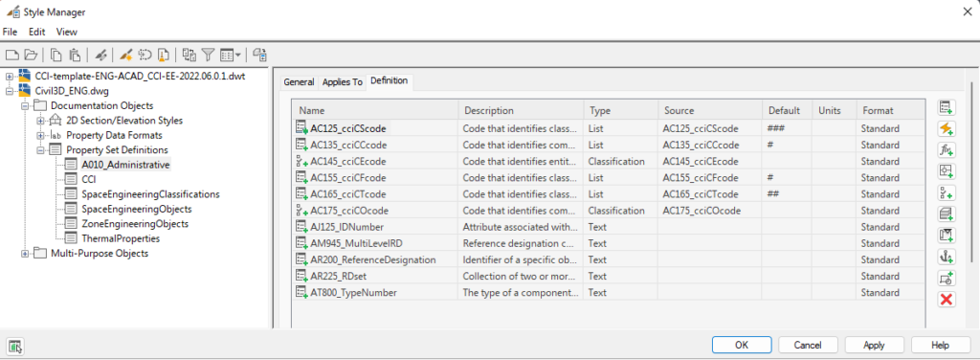Image resolution: width=980 pixels, height=360 pixels.
Task: Click the Source column header
Action: click(x=710, y=111)
